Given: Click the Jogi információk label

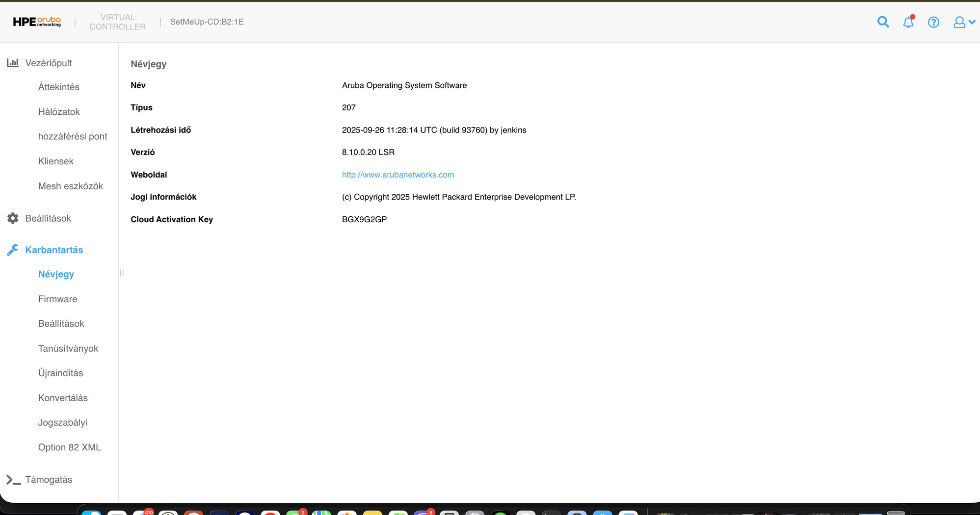Looking at the screenshot, I should tap(163, 197).
